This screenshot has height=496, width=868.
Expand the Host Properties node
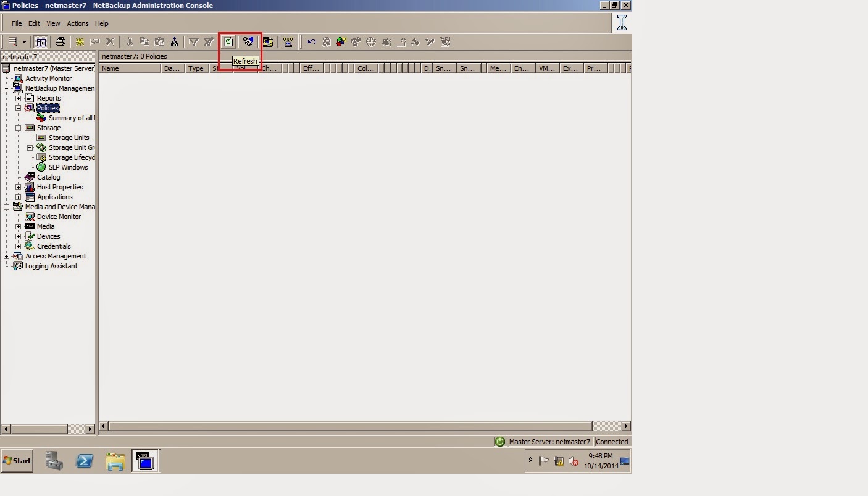pyautogui.click(x=19, y=187)
